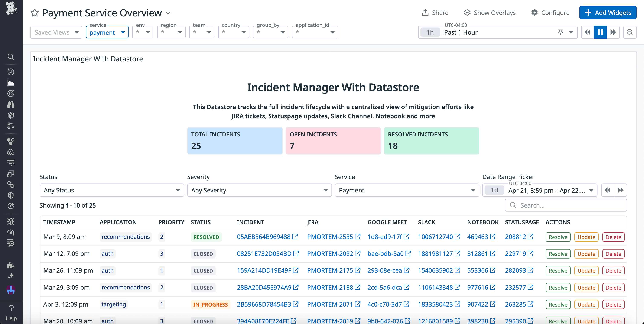
Task: Pause live dashboard updates
Action: (600, 32)
